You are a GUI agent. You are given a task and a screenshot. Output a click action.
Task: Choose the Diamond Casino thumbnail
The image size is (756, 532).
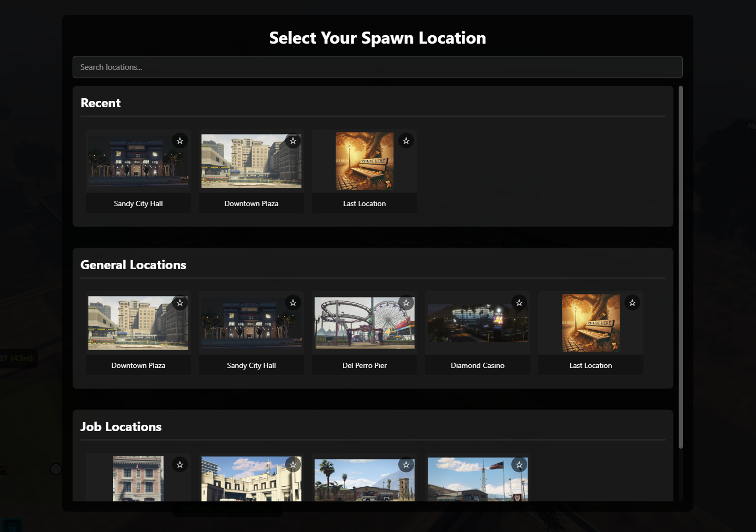(x=478, y=323)
